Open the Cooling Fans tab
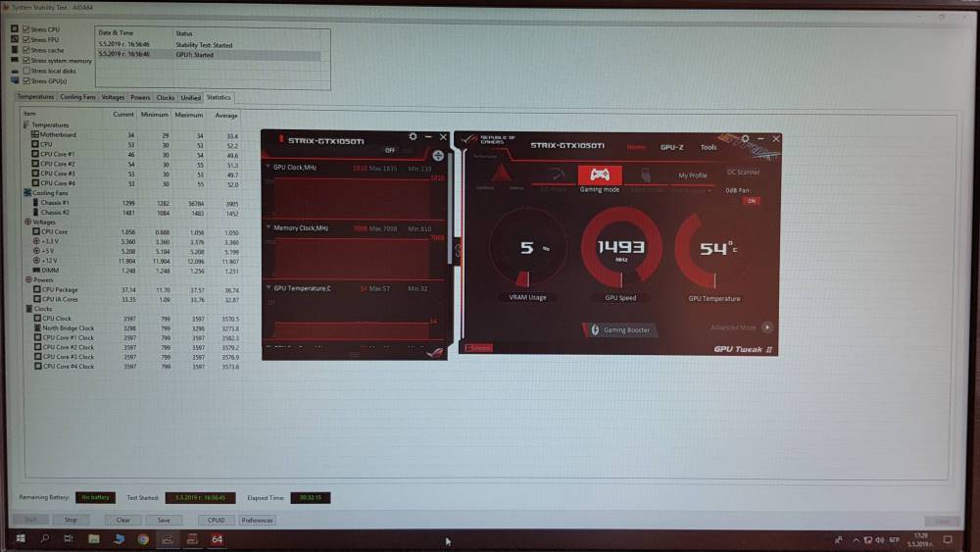 pos(77,97)
